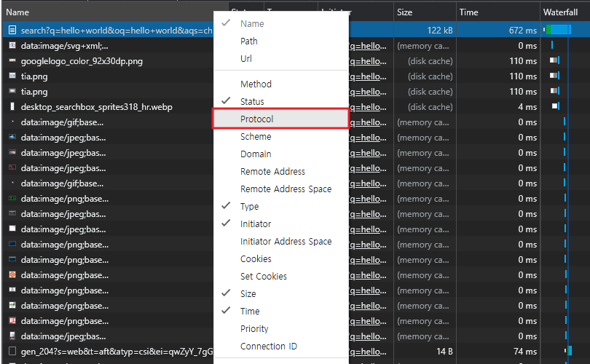Enable the Cookies column option
The image size is (590, 364).
tap(280, 258)
